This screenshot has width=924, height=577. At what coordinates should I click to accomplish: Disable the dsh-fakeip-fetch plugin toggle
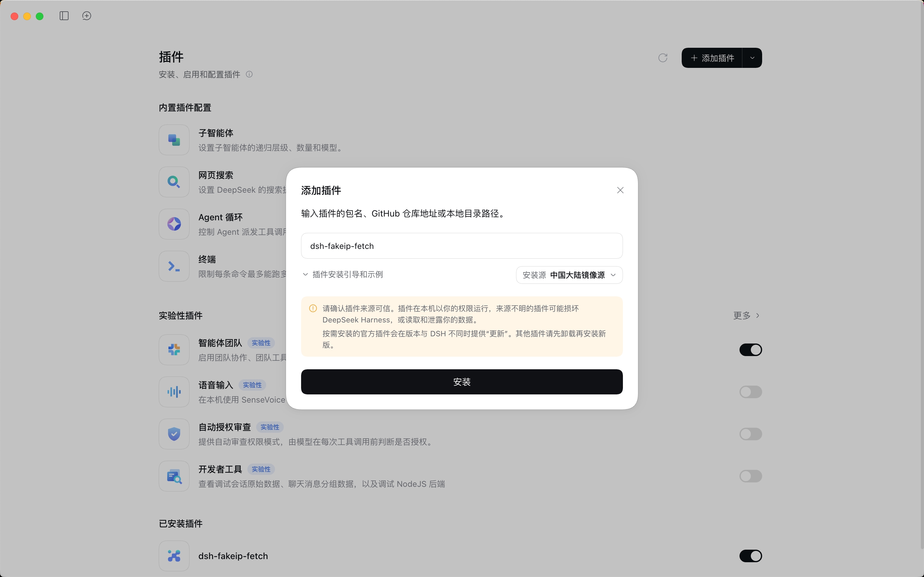pyautogui.click(x=750, y=556)
